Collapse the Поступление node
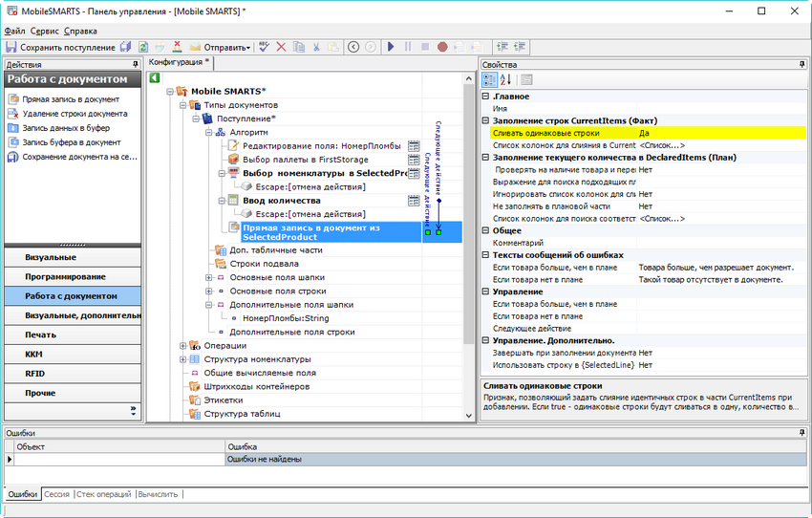Viewport: 812px width, 518px height. click(196, 119)
